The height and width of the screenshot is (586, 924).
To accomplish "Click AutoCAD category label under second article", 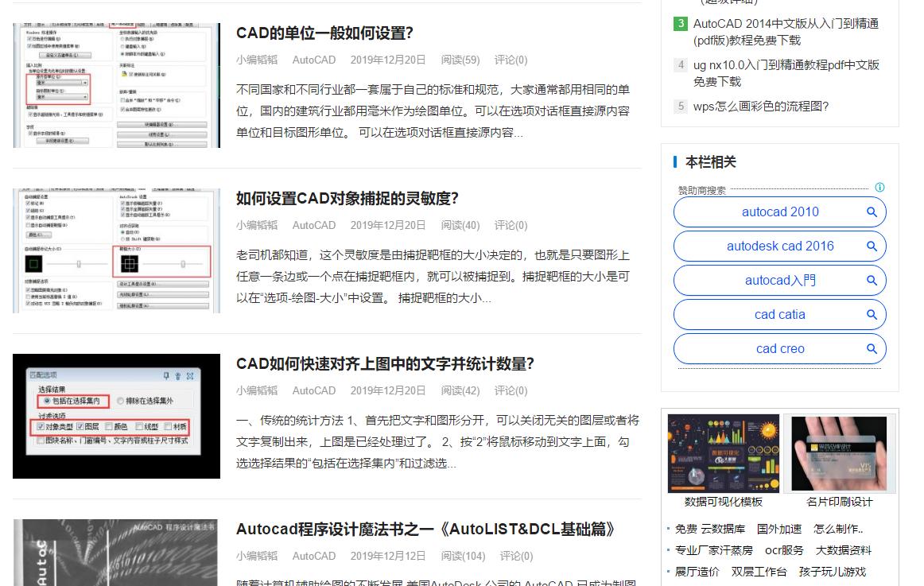I will [x=313, y=225].
